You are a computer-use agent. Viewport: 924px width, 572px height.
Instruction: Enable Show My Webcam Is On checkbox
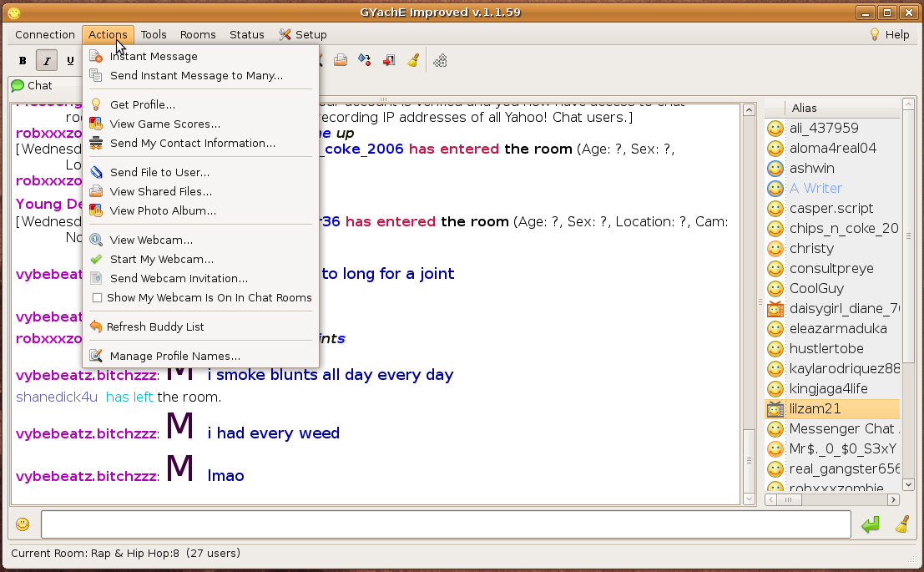(97, 298)
